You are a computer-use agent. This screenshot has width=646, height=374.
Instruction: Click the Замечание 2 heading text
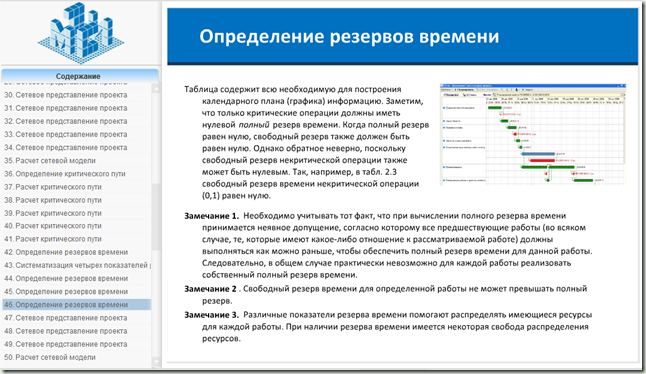tap(210, 289)
